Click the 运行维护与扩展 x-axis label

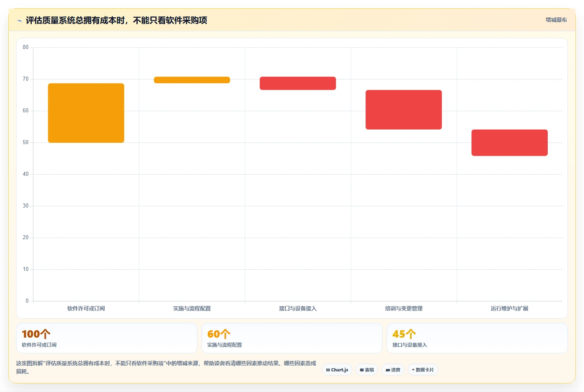coord(510,308)
